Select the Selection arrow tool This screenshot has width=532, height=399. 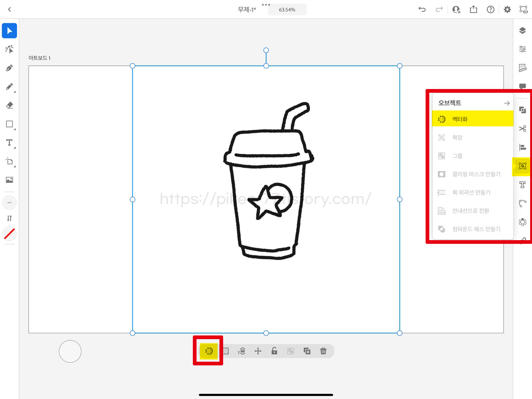[10, 31]
